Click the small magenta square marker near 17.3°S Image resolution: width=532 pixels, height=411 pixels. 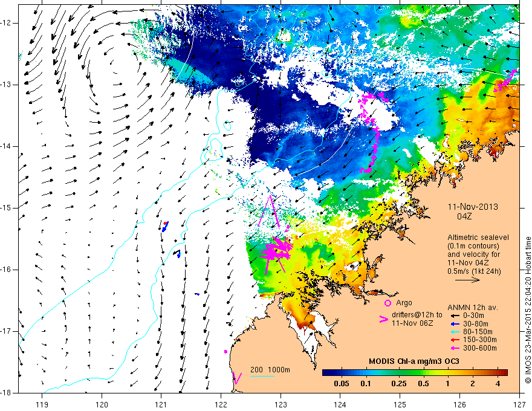click(x=225, y=352)
